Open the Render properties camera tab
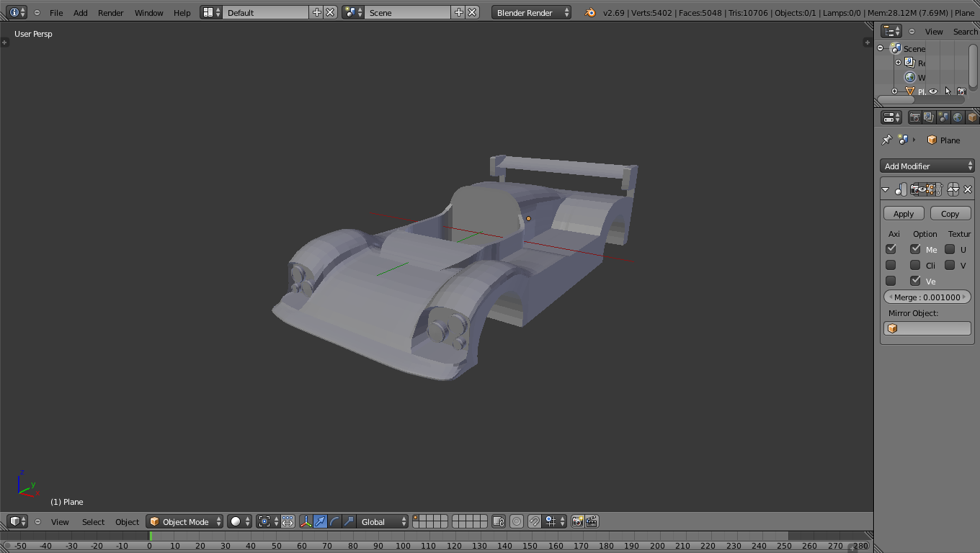 (x=915, y=117)
